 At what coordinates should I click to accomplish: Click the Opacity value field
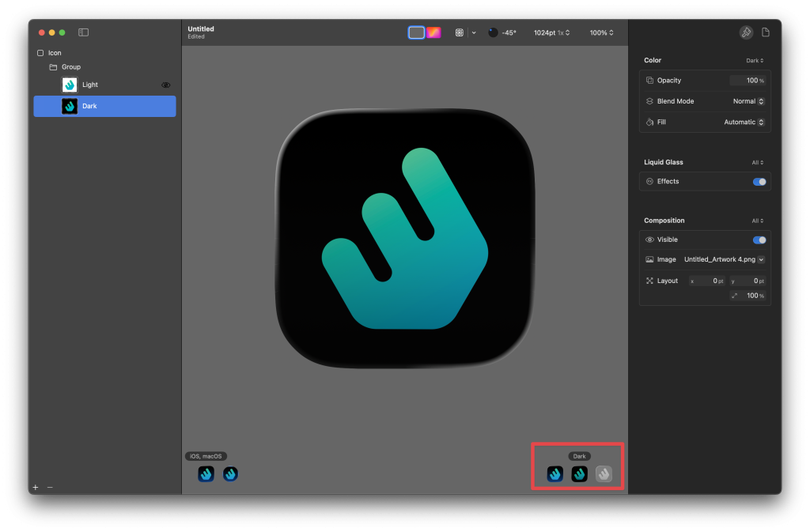point(746,81)
